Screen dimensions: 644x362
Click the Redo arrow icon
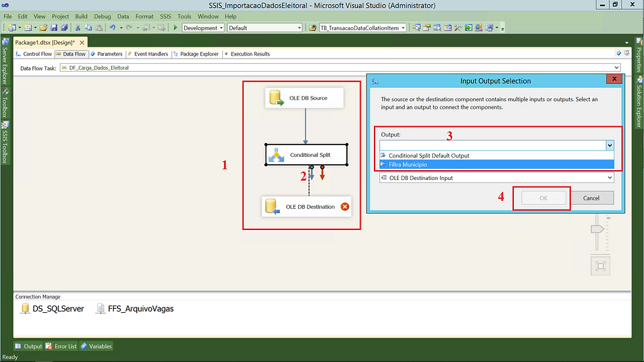pyautogui.click(x=129, y=28)
